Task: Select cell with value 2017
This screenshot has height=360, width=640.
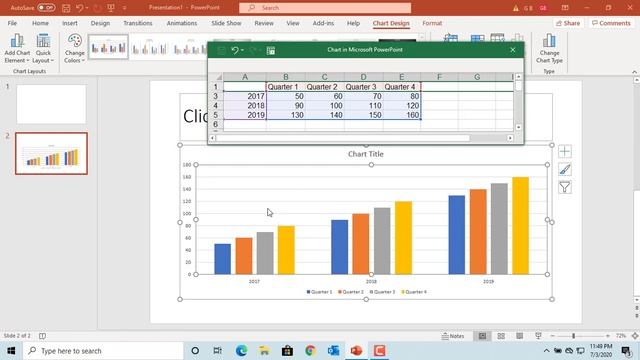Action: (x=245, y=96)
